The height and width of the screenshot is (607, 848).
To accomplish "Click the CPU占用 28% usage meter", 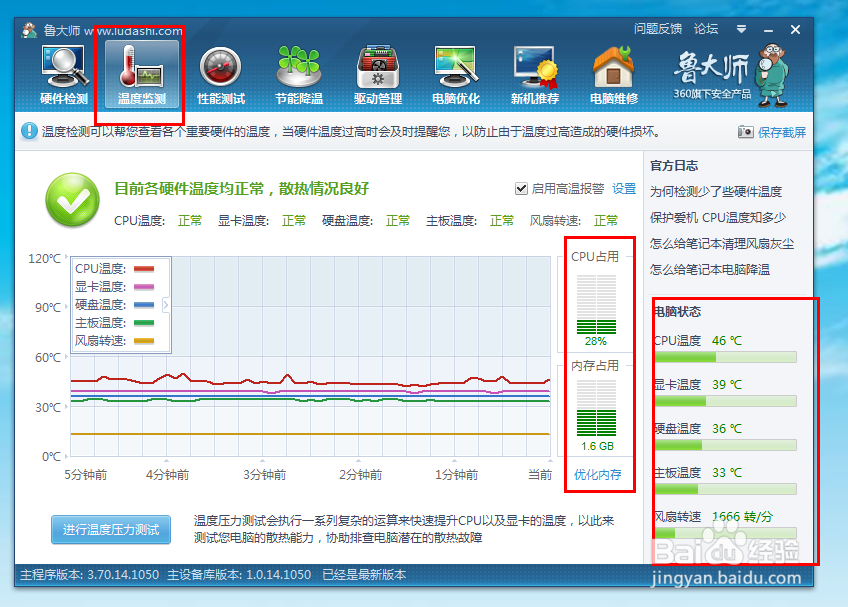I will [x=596, y=304].
